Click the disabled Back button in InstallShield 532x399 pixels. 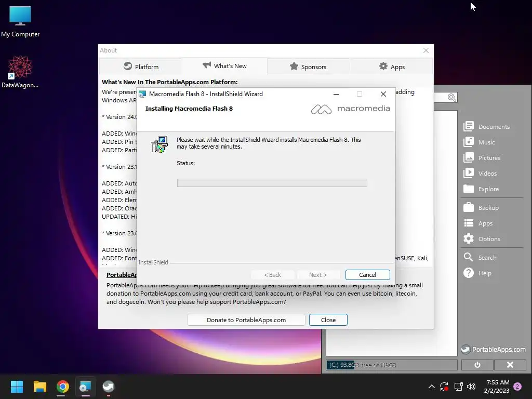coord(272,275)
